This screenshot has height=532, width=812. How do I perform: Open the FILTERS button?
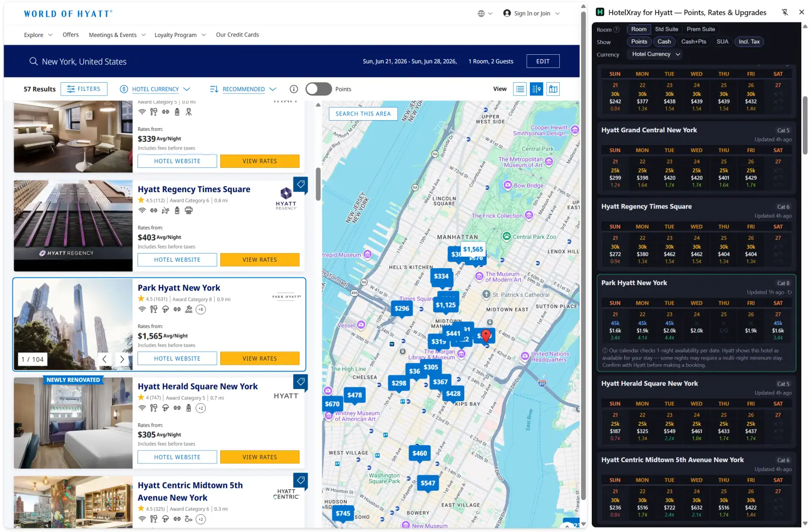point(84,89)
